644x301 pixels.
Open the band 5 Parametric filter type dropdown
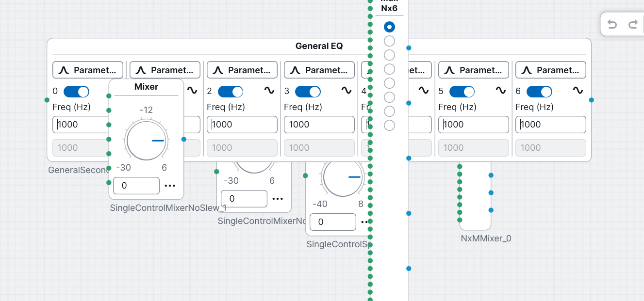(x=474, y=70)
